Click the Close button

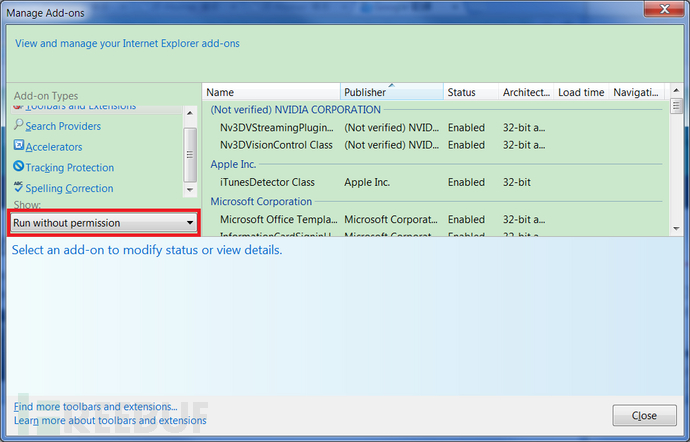[644, 415]
